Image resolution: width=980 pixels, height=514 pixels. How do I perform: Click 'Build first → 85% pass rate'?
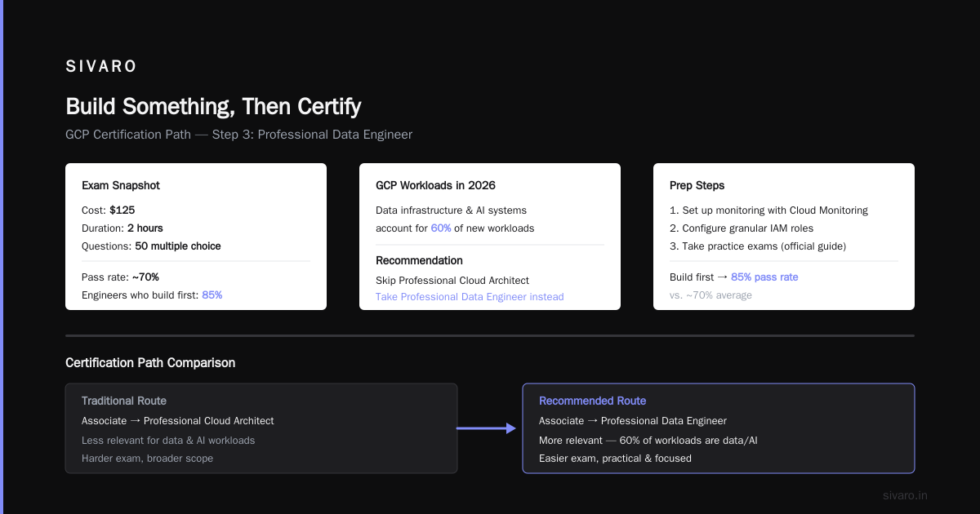(x=734, y=277)
